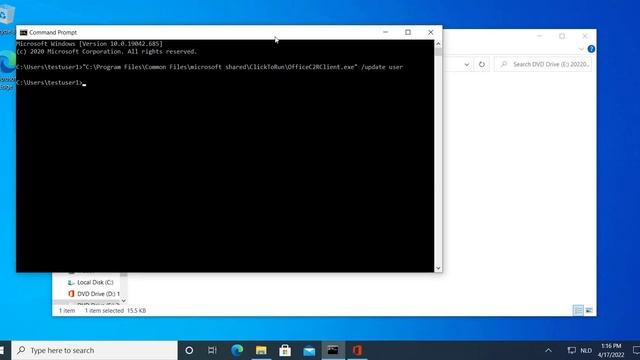The image size is (640, 360).
Task: Launch Microsoft Edge from taskbar
Action: point(237,350)
